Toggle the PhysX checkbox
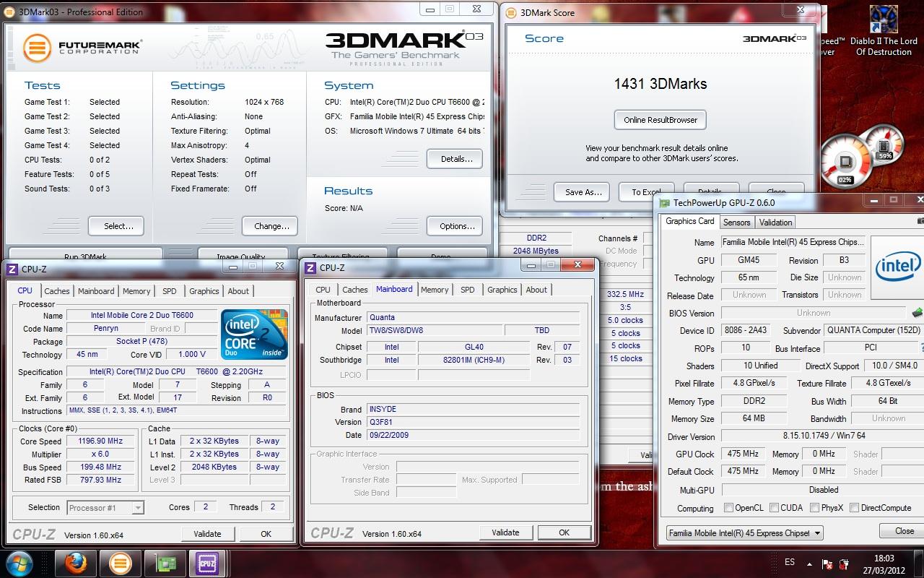The width and height of the screenshot is (924, 578). (814, 508)
